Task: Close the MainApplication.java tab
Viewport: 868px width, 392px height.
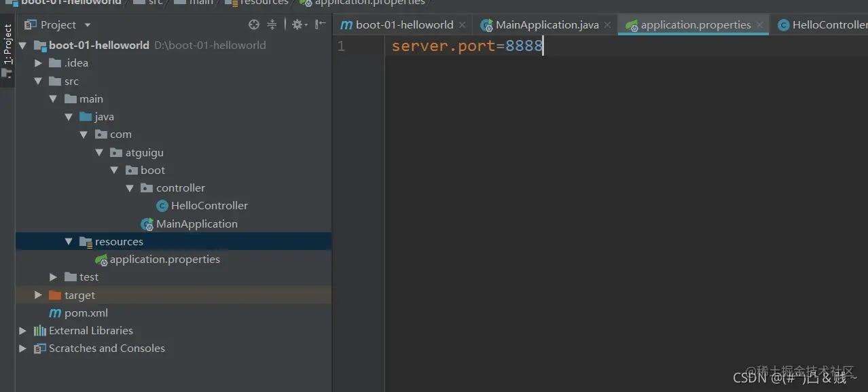Action: 607,25
